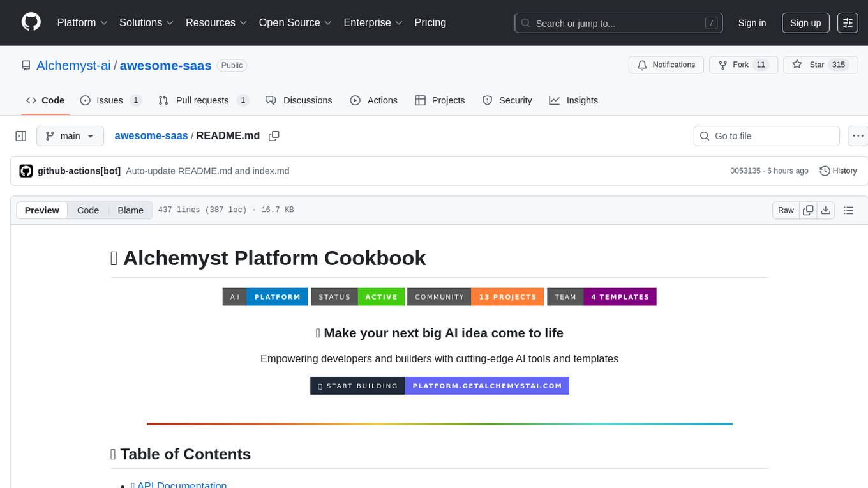This screenshot has height=488, width=868.
Task: Switch to the Code tab
Action: [x=45, y=100]
